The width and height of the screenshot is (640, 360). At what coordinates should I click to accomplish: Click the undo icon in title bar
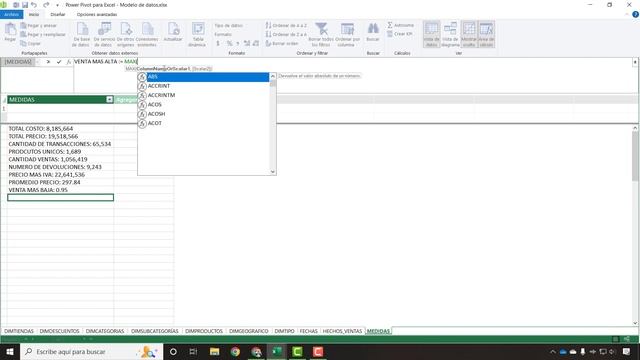tap(34, 5)
